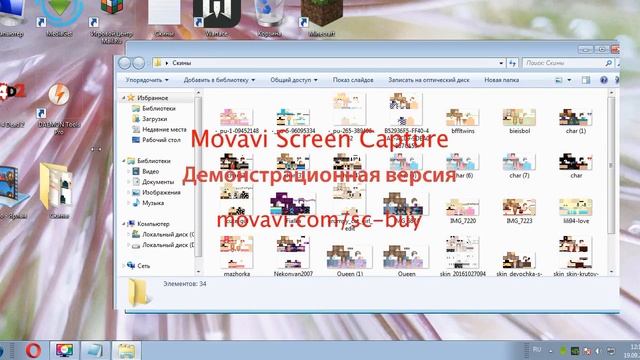Select 'Недавние места' in navigation pane
Screen dimensions: 640x360
tap(164, 129)
